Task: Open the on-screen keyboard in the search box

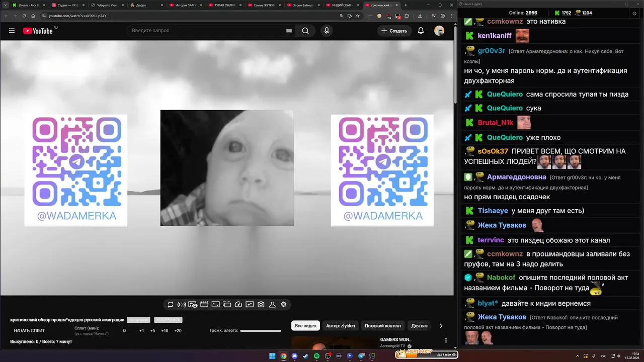Action: tap(289, 31)
